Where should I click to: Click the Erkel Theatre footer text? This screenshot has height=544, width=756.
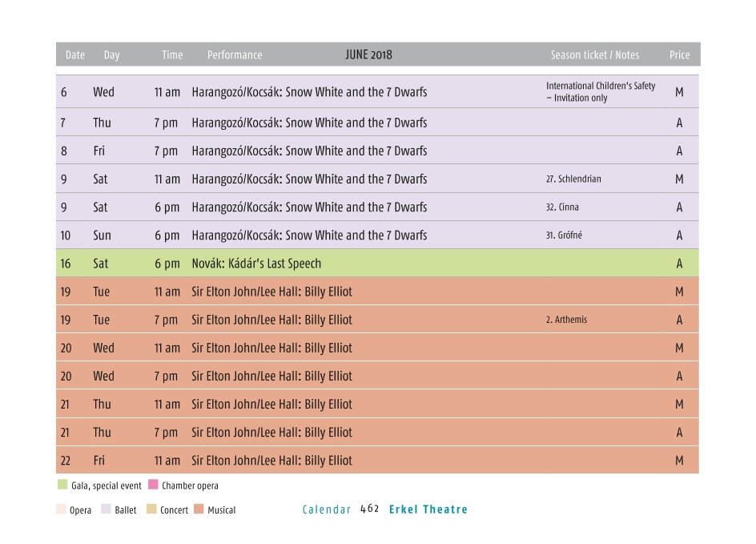(x=428, y=510)
